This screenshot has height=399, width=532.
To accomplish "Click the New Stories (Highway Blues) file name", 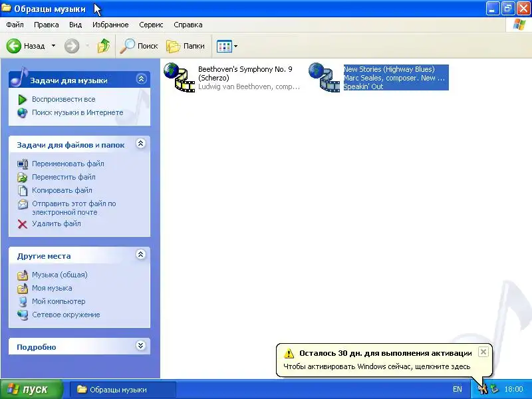I will click(389, 69).
